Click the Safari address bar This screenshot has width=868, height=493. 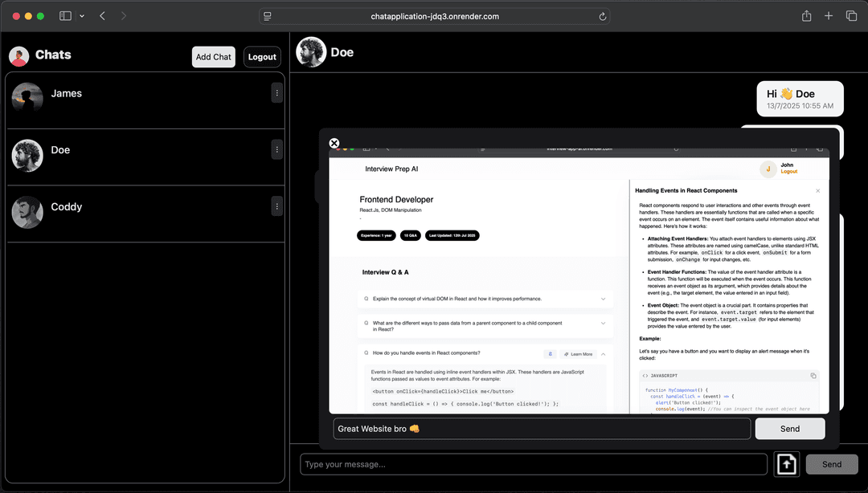pyautogui.click(x=434, y=16)
